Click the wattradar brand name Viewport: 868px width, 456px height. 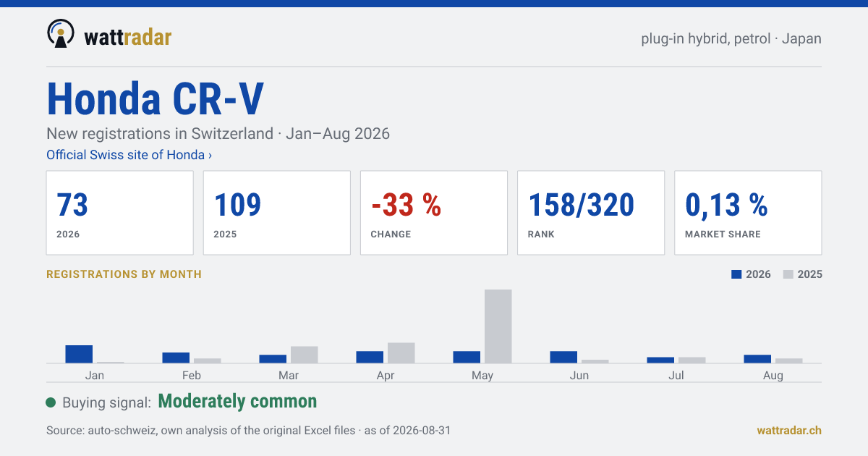(128, 36)
